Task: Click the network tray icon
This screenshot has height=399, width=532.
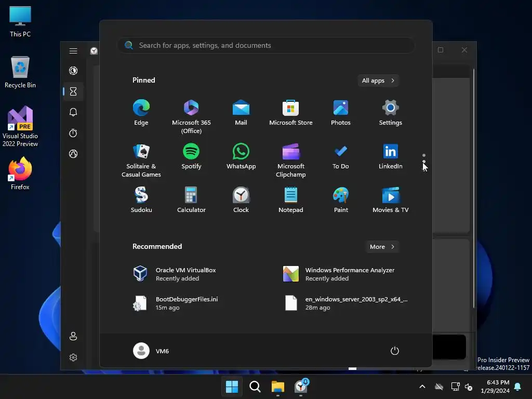Action: pos(455,387)
